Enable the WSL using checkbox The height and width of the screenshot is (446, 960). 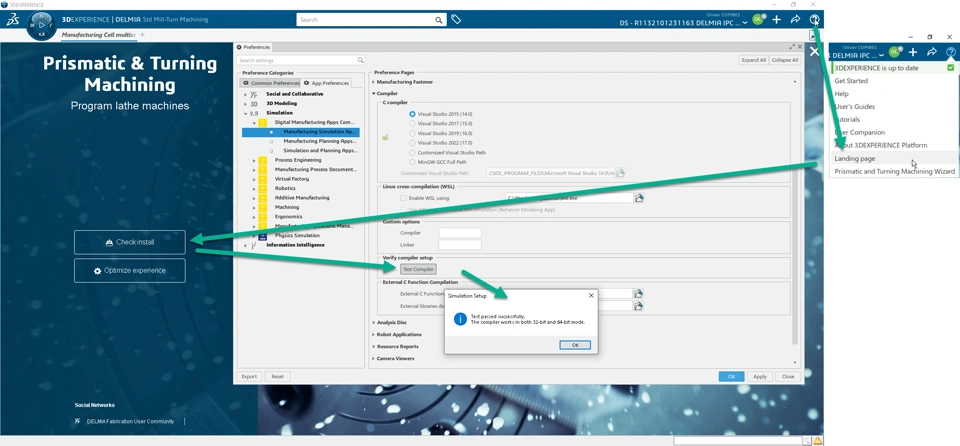tap(403, 198)
